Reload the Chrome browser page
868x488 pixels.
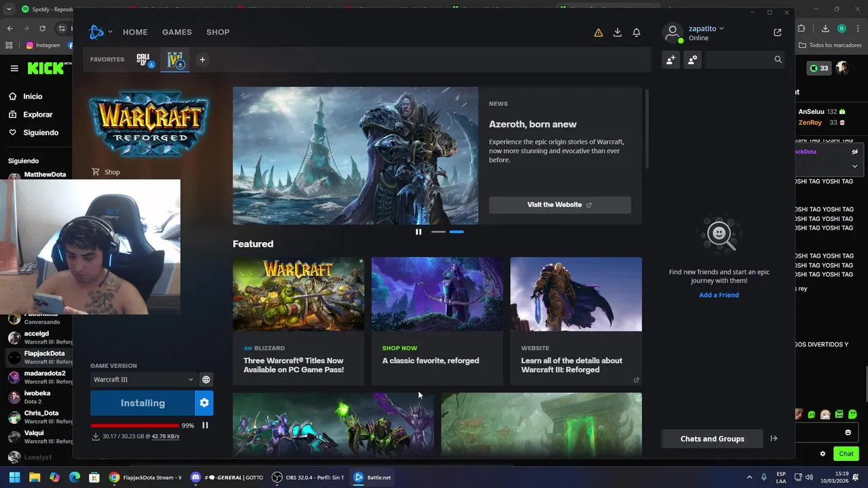[x=42, y=28]
